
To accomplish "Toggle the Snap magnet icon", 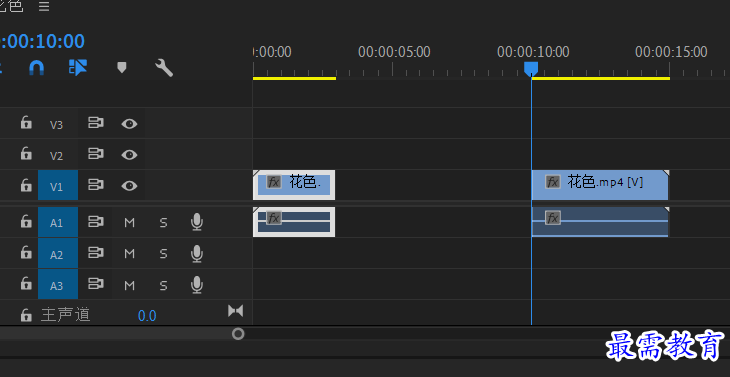I will pyautogui.click(x=36, y=68).
